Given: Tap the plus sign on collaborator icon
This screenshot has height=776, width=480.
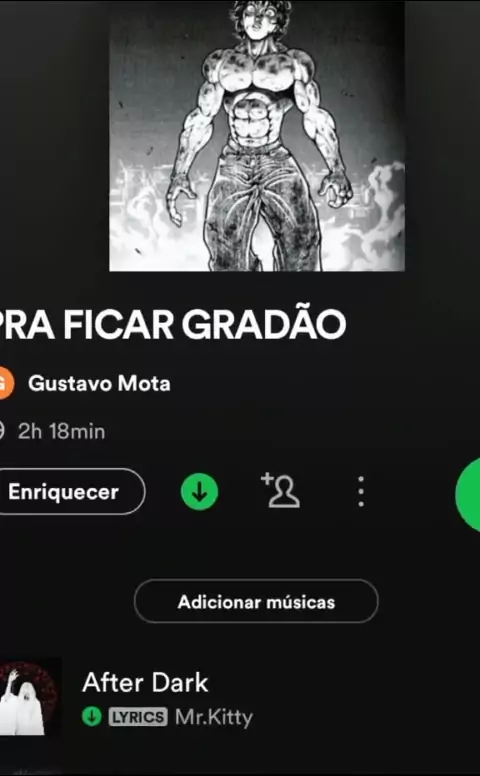Looking at the screenshot, I should point(267,479).
